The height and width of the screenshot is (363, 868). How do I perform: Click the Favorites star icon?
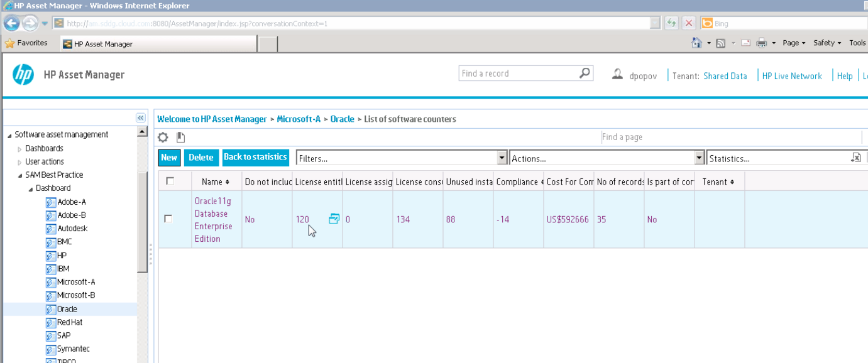point(9,43)
